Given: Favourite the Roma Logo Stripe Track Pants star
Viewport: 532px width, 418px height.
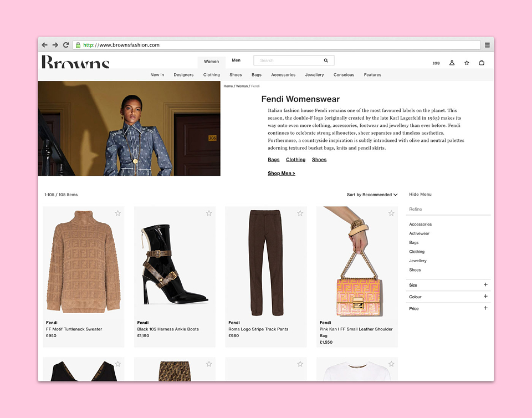Looking at the screenshot, I should [300, 213].
